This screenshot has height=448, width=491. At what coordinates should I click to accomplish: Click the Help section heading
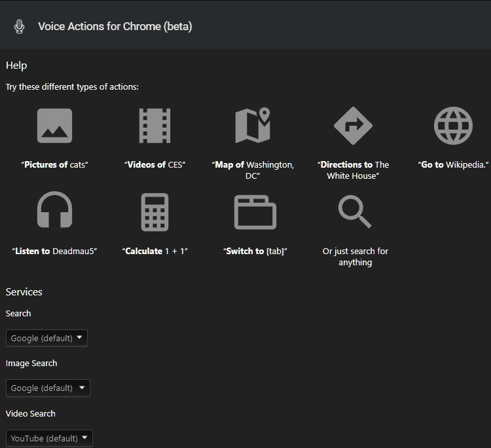click(x=16, y=65)
